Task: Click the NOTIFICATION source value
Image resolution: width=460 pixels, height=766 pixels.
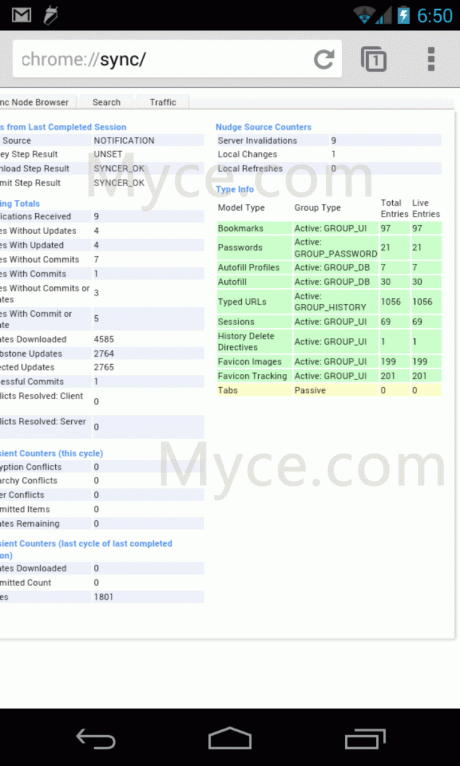Action: (124, 141)
